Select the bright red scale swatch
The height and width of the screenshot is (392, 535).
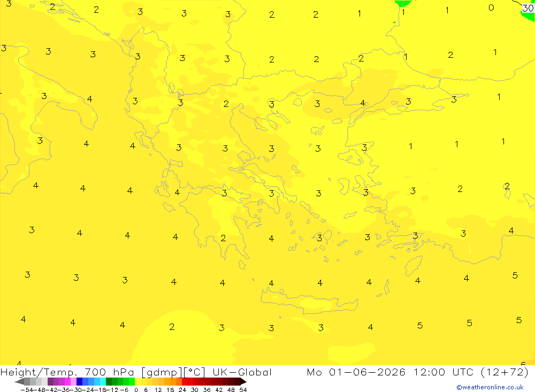tap(185, 382)
